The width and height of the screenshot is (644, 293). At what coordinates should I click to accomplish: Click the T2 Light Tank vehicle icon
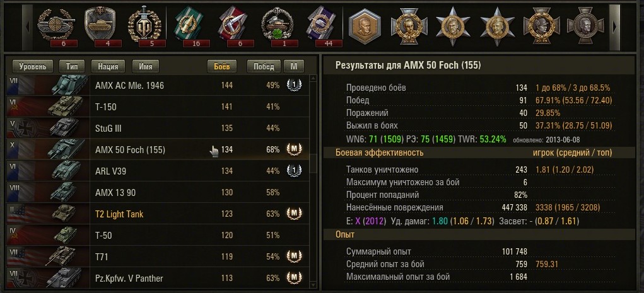(x=63, y=214)
